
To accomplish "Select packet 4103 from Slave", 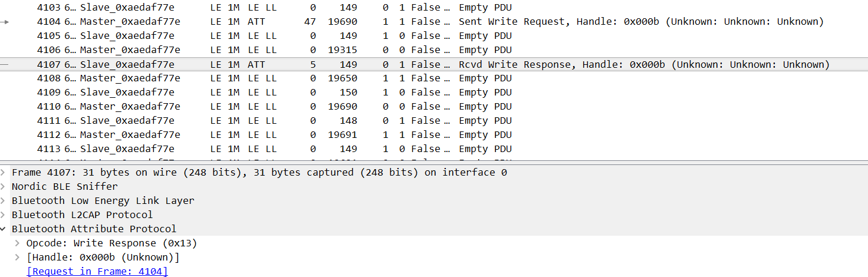I will (x=354, y=8).
